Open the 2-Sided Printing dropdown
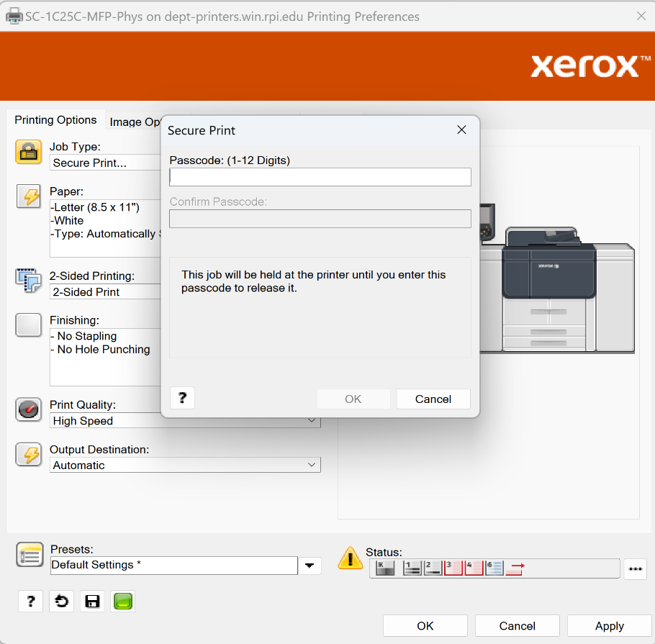Viewport: 655px width, 644px height. coord(105,292)
